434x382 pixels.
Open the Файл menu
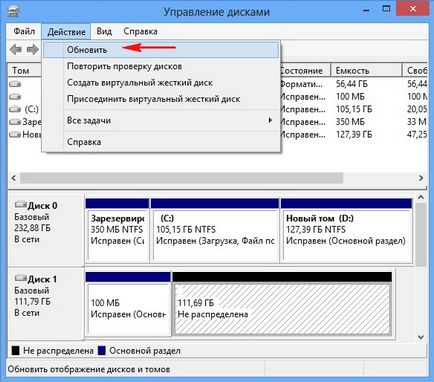point(24,31)
